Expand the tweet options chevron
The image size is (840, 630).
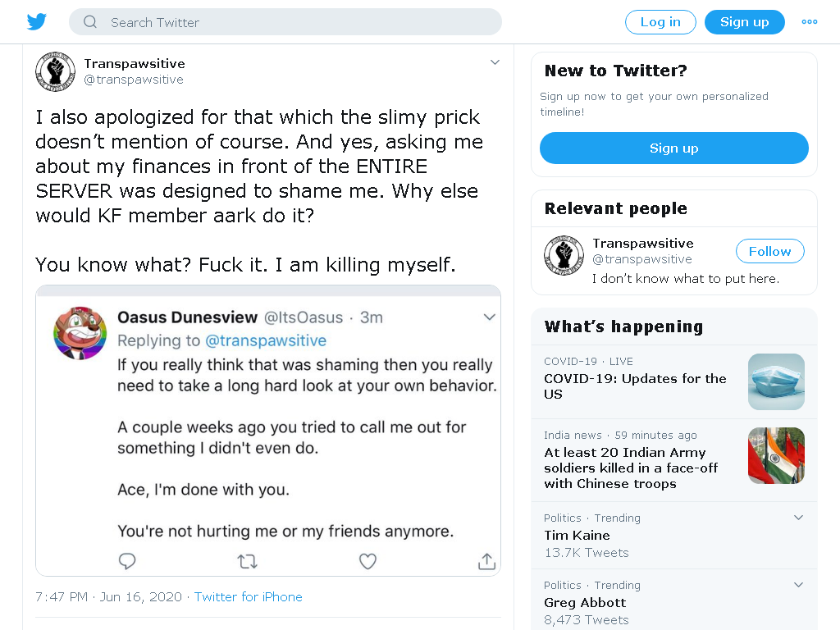(495, 62)
